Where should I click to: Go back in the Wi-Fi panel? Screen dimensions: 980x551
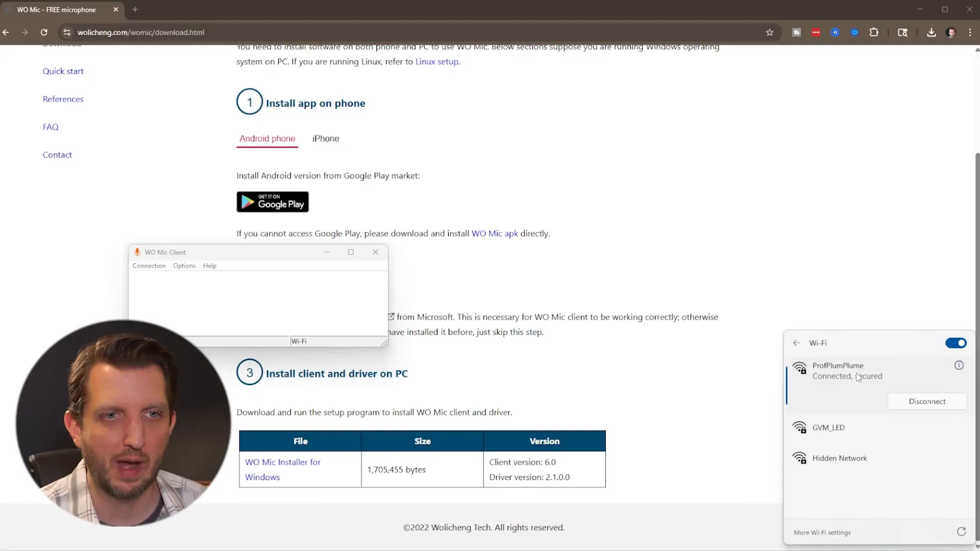pyautogui.click(x=796, y=343)
